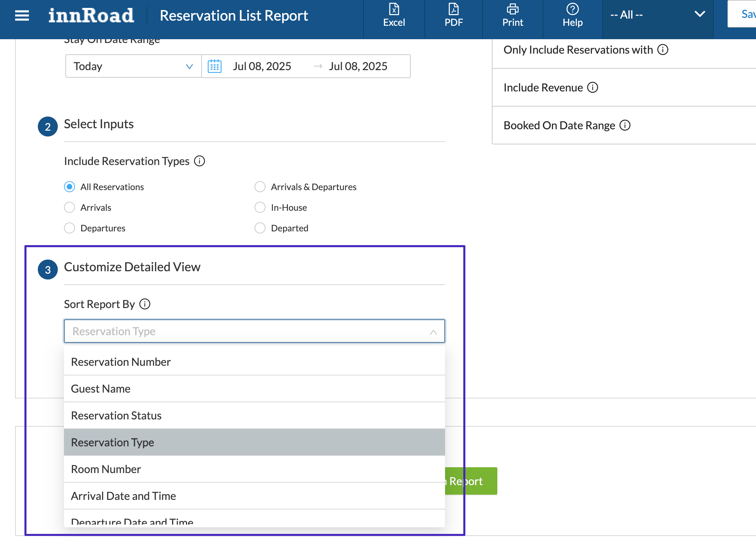Export report to Excel
Viewport: 756px width, 537px height.
click(394, 15)
